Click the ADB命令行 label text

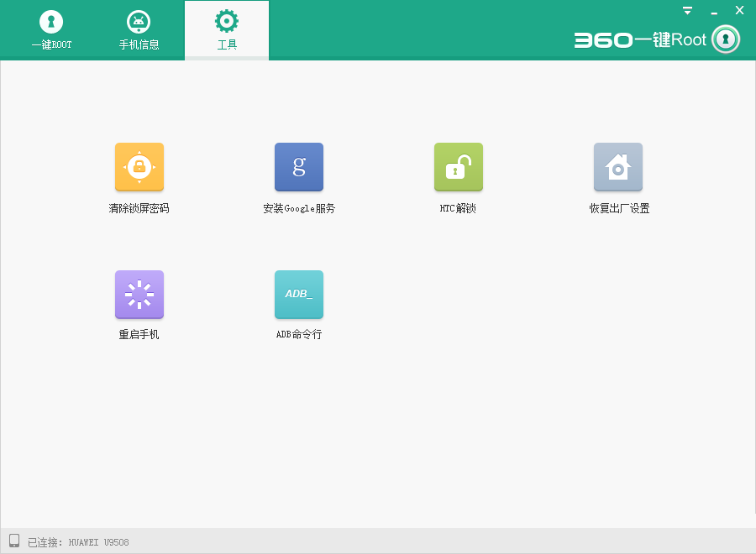point(299,334)
